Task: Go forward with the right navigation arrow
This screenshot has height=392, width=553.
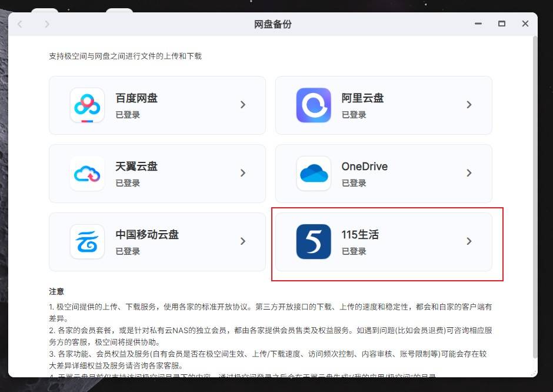Action: coord(47,24)
